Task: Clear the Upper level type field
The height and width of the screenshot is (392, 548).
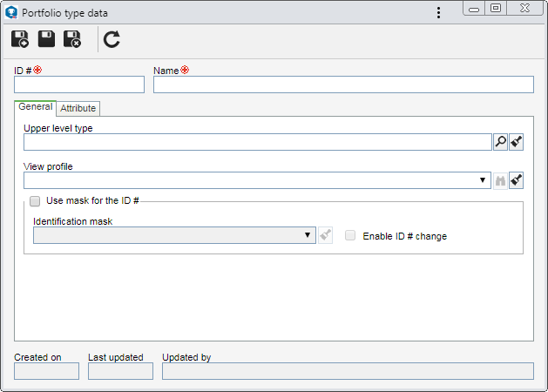Action: point(516,142)
